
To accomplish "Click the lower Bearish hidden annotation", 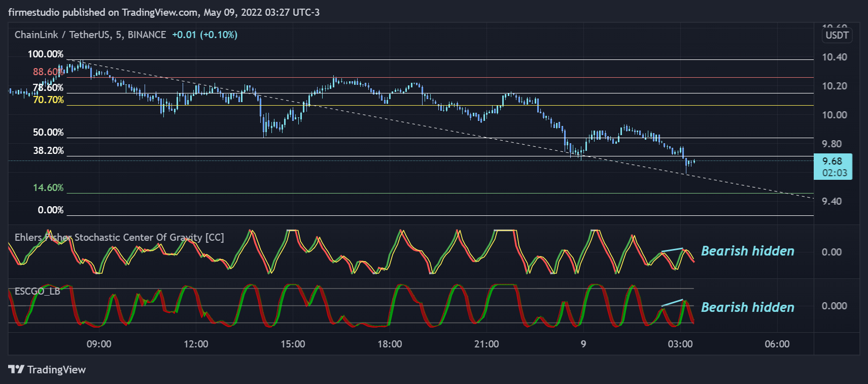I will point(748,307).
